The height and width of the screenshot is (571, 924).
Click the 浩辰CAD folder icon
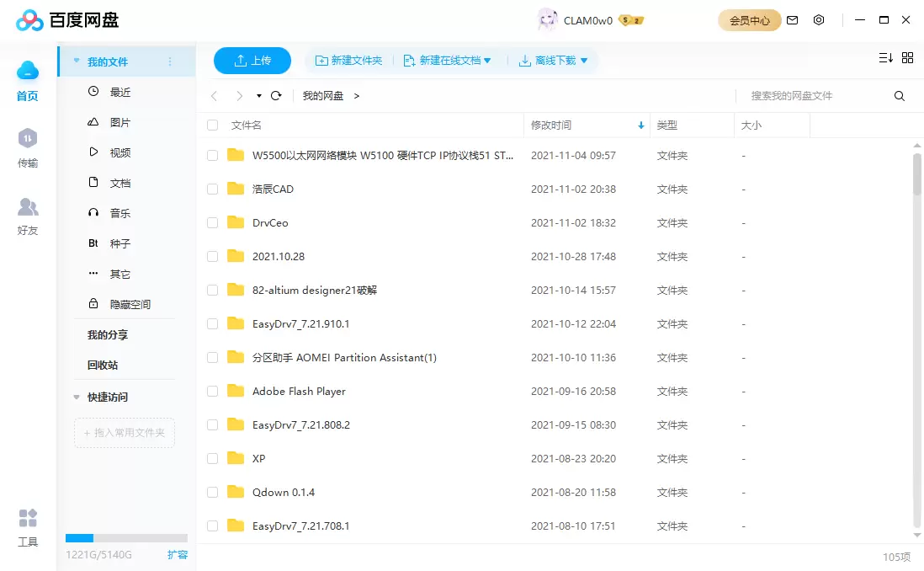(x=236, y=189)
